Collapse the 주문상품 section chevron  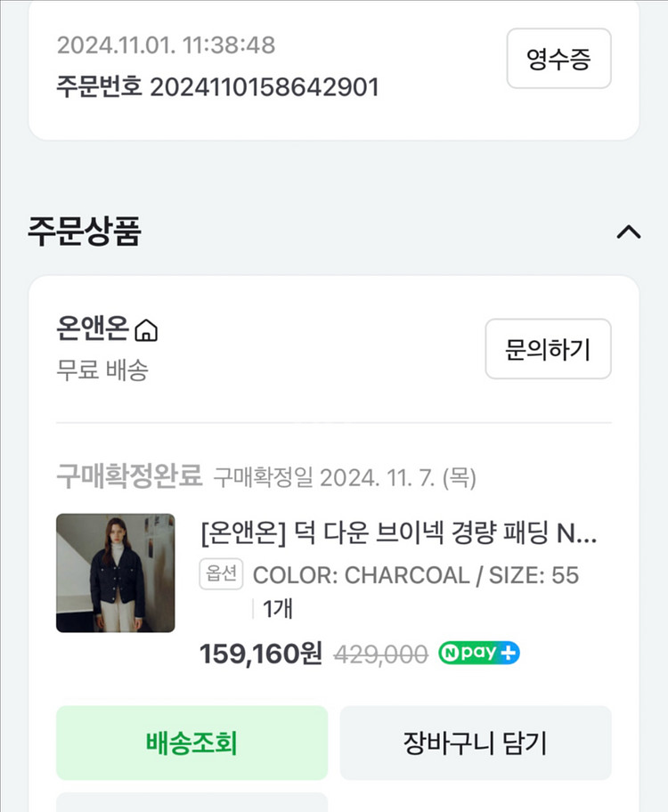pos(629,232)
